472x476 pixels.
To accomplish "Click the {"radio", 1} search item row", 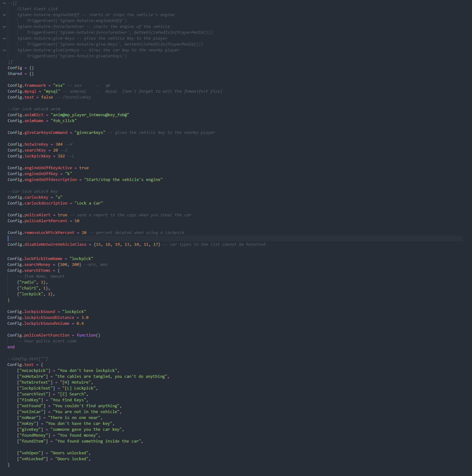I will 32,282.
